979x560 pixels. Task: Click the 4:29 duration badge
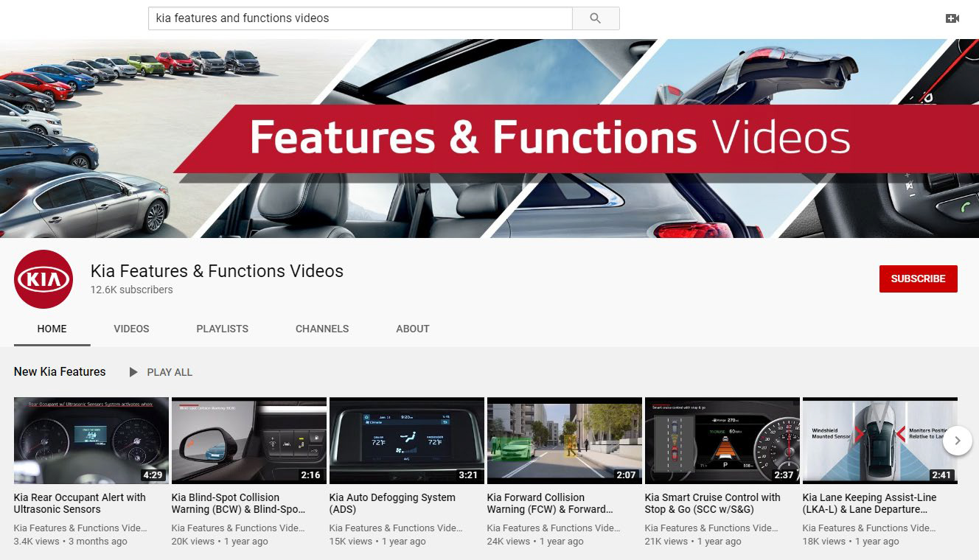(x=153, y=475)
